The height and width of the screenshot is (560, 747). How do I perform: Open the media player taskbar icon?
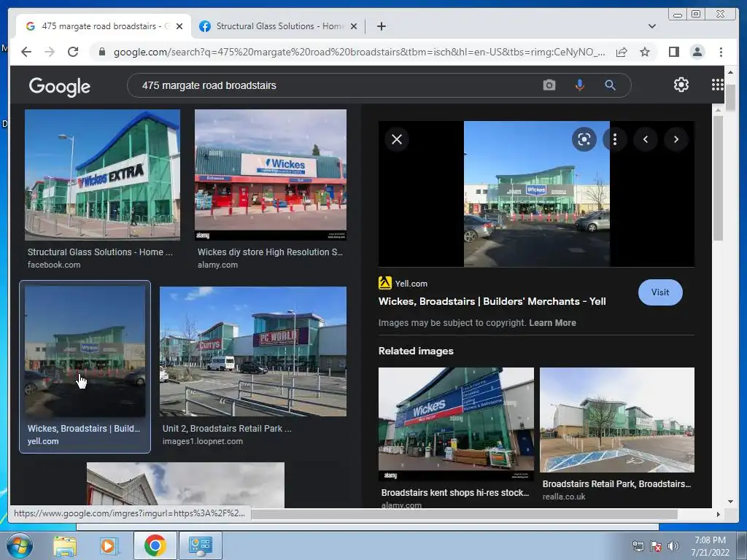click(108, 545)
